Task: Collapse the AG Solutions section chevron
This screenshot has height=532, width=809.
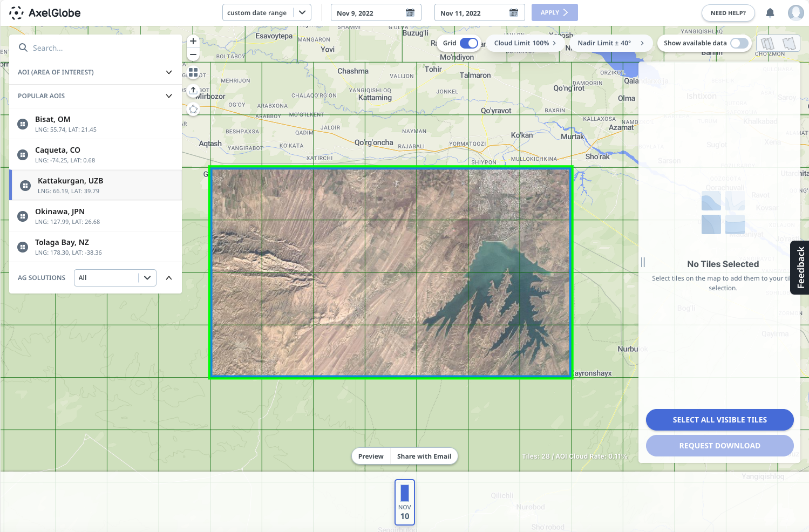Action: pos(169,278)
